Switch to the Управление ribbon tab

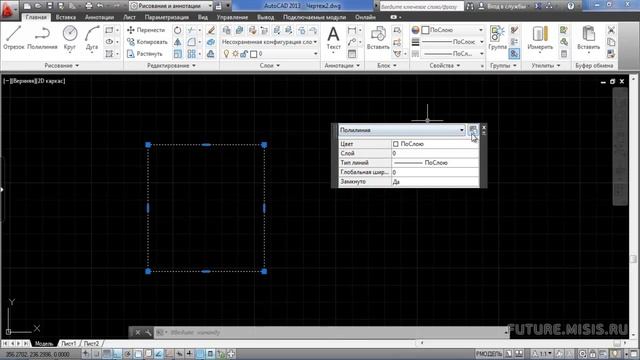pos(232,17)
